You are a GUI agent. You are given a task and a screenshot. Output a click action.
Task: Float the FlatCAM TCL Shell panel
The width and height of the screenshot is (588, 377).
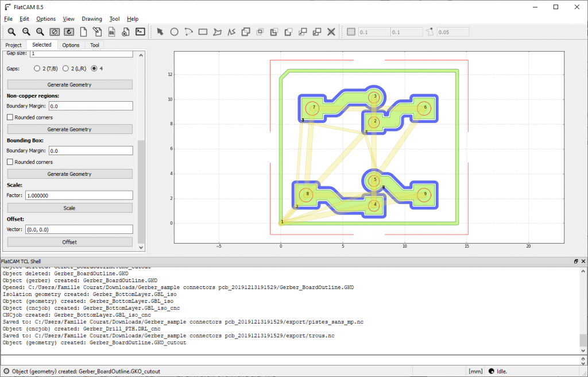[576, 261]
